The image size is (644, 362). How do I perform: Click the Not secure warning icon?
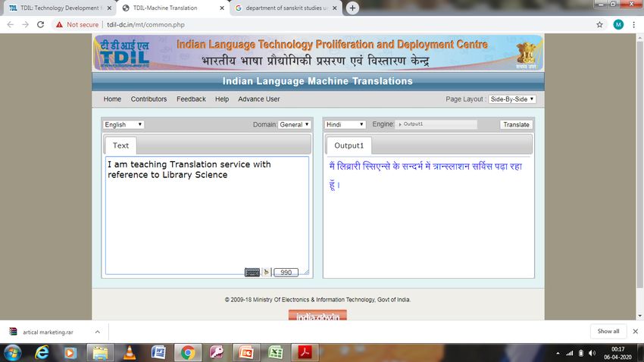[60, 25]
